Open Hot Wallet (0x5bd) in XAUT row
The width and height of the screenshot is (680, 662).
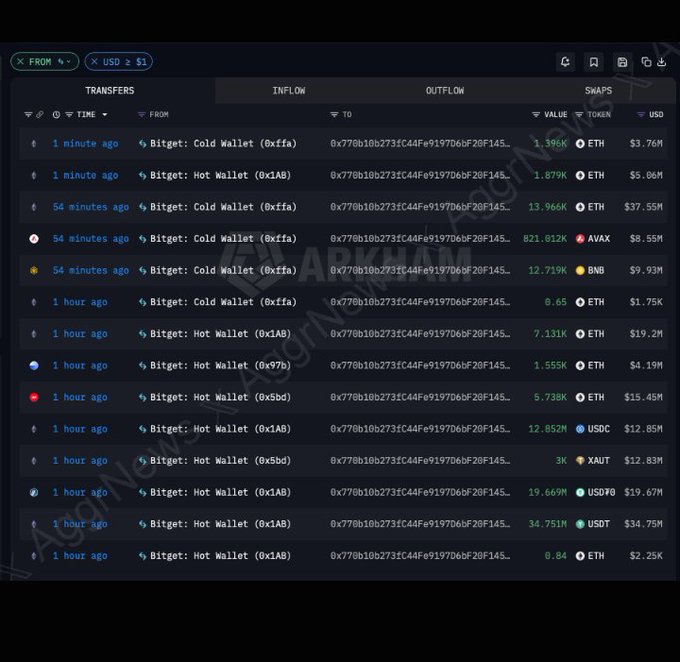(x=220, y=461)
